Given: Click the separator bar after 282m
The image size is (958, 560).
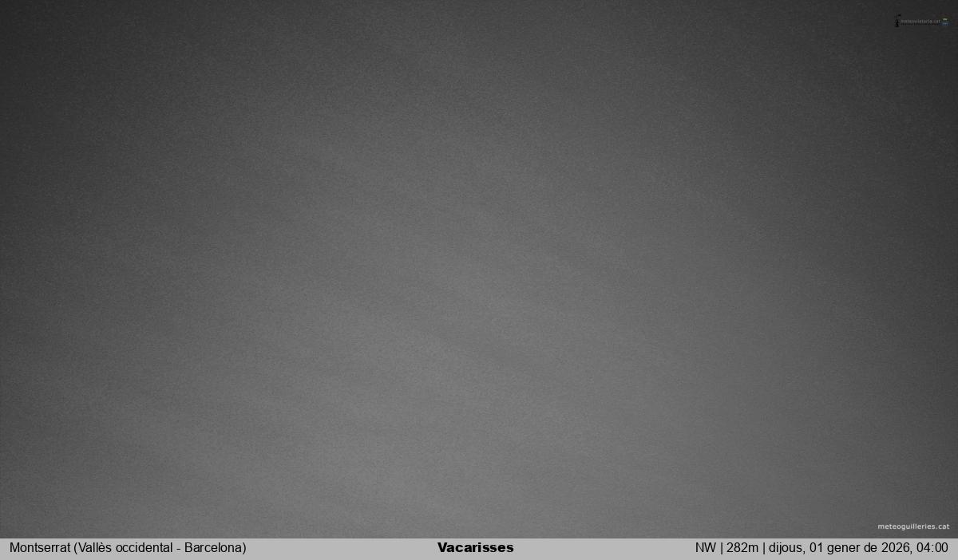Looking at the screenshot, I should coord(762,548).
